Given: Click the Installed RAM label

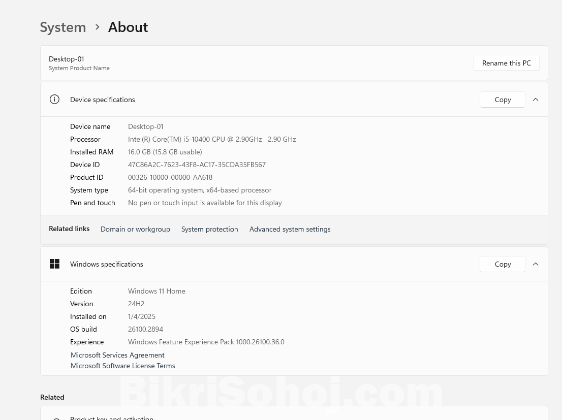Looking at the screenshot, I should (92, 152).
